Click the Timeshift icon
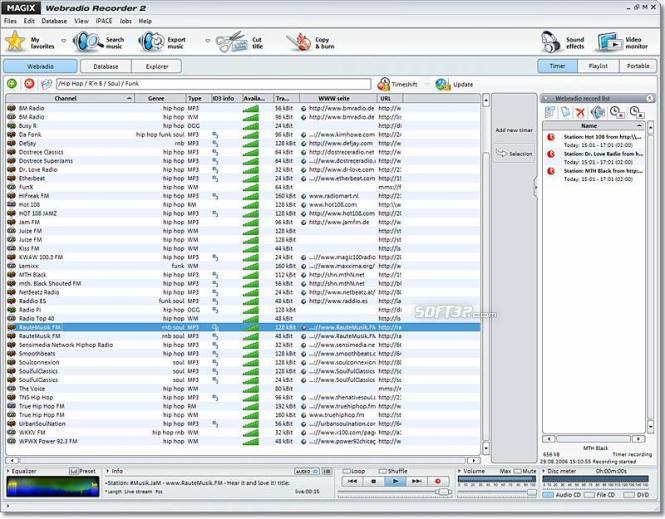The image size is (665, 519). (x=383, y=84)
